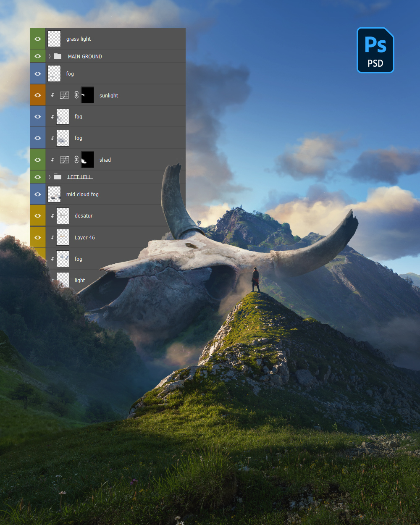Viewport: 420px width, 525px height.
Task: Click the 'mid cloud fog' layer name
Action: pyautogui.click(x=82, y=194)
